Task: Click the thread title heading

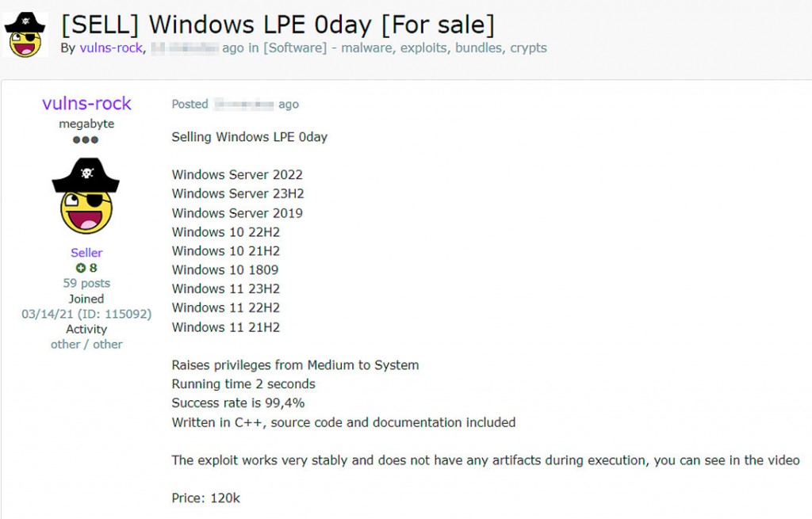Action: click(x=278, y=25)
